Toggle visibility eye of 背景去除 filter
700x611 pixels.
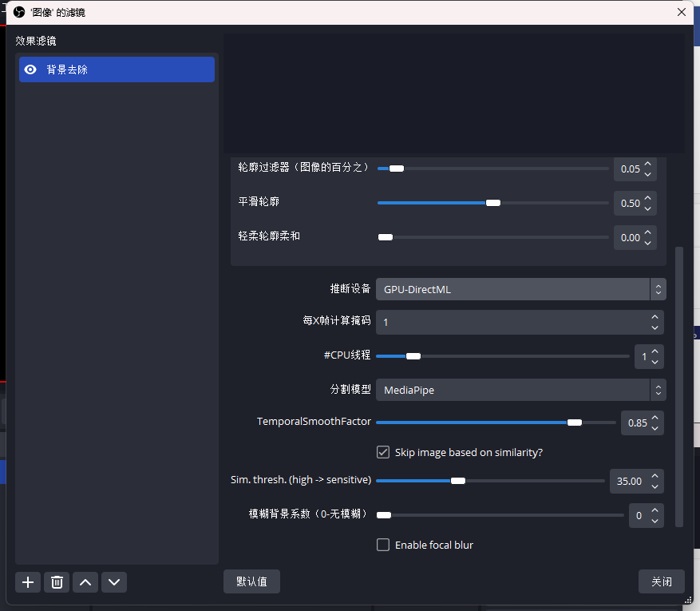[x=30, y=69]
